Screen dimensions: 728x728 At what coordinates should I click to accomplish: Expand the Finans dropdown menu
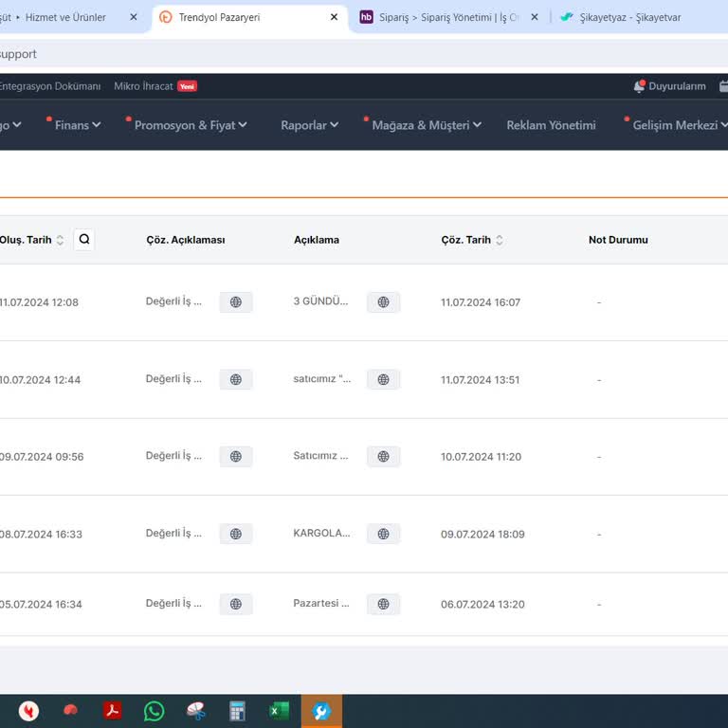tap(77, 125)
